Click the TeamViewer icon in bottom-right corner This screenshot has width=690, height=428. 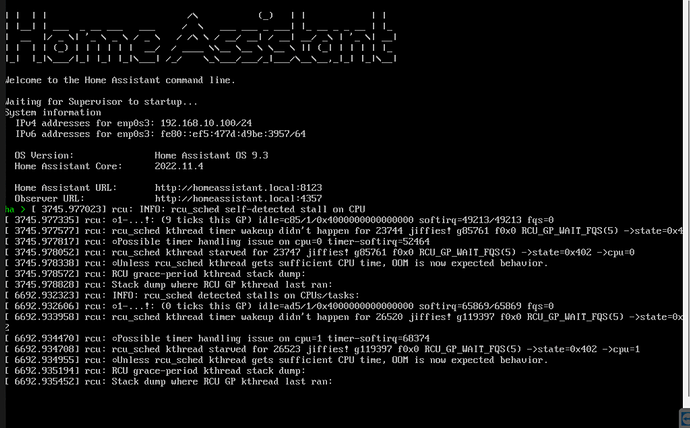(685, 417)
